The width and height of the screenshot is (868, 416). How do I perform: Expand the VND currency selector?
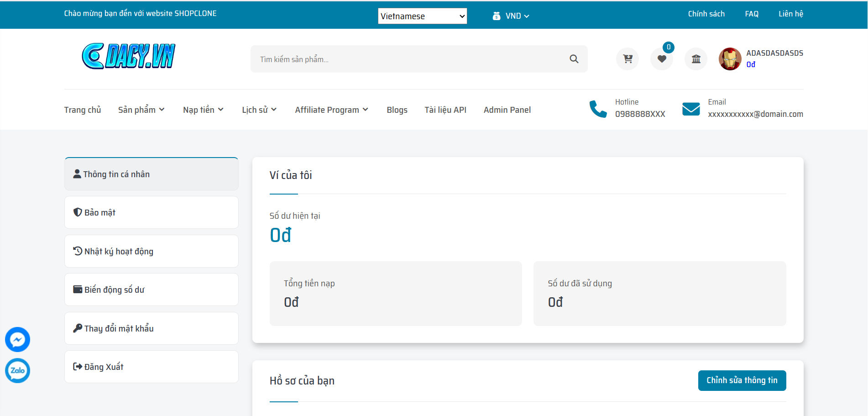tap(512, 16)
